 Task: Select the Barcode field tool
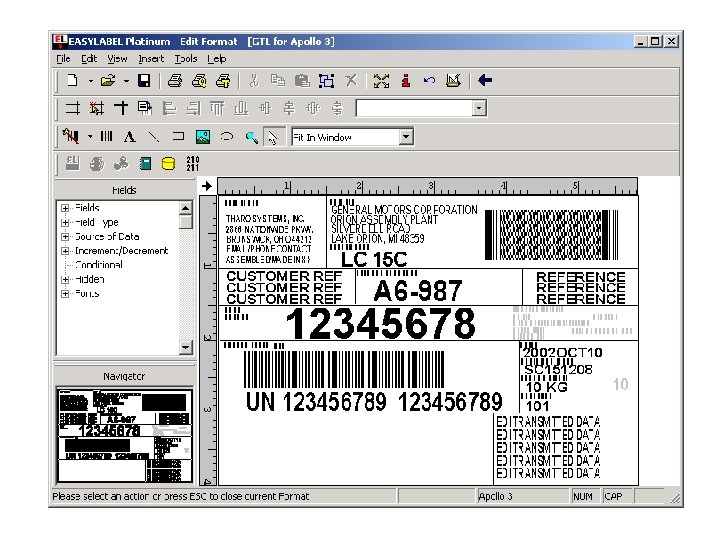[107, 136]
